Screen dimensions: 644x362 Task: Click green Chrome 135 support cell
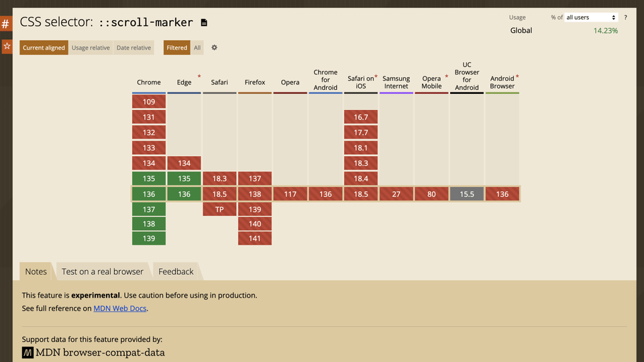click(x=149, y=179)
